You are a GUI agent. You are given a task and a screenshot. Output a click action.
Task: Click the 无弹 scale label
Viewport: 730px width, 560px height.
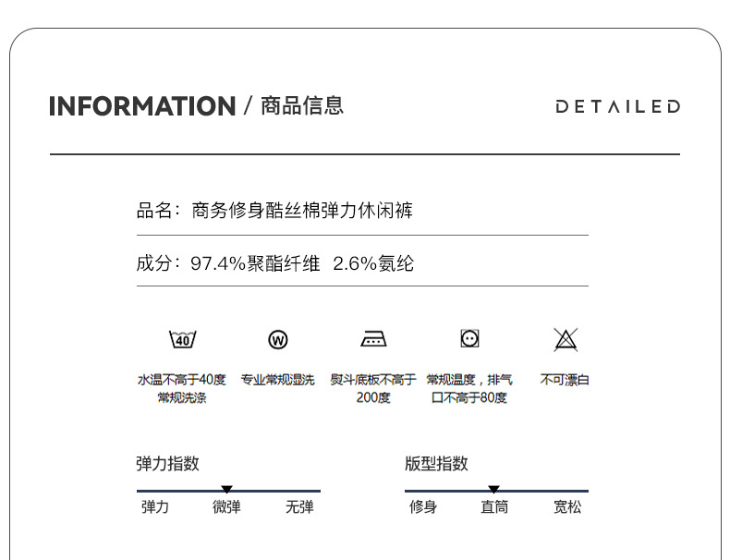pyautogui.click(x=299, y=506)
